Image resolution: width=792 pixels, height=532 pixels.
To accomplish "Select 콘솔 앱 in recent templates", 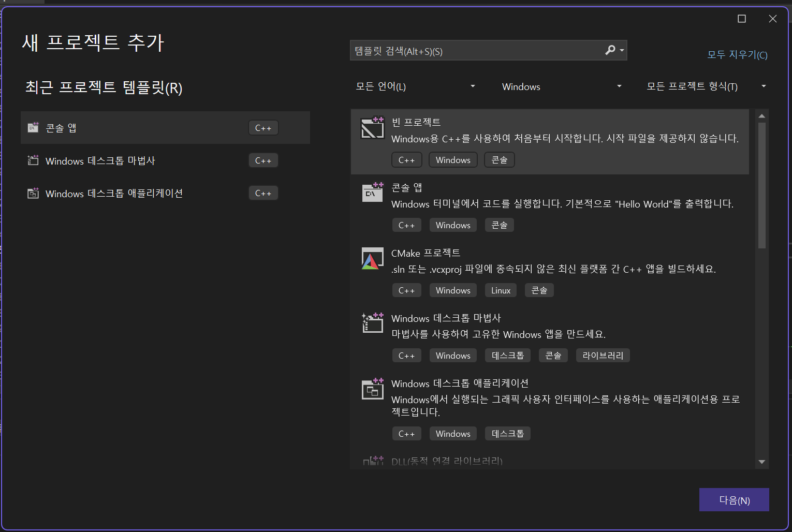I will [165, 127].
